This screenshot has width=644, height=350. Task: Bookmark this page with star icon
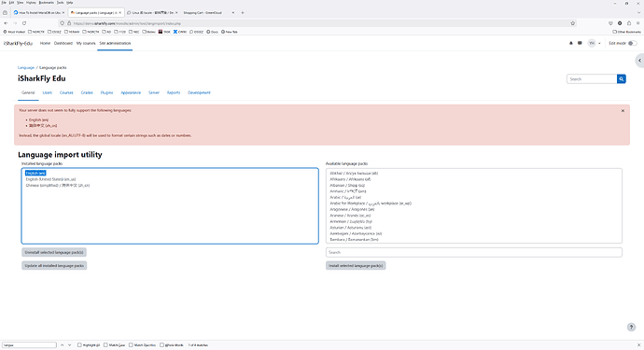(572, 23)
